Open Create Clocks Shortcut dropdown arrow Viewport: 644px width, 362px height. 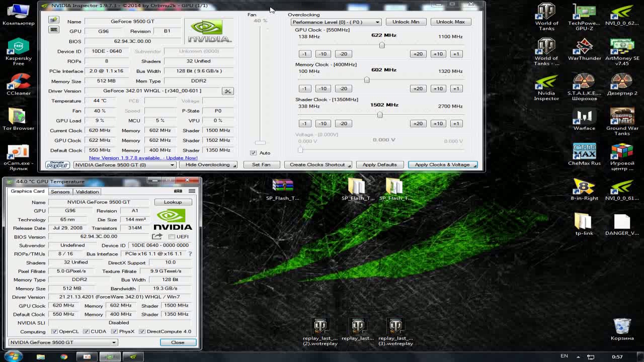(x=350, y=165)
